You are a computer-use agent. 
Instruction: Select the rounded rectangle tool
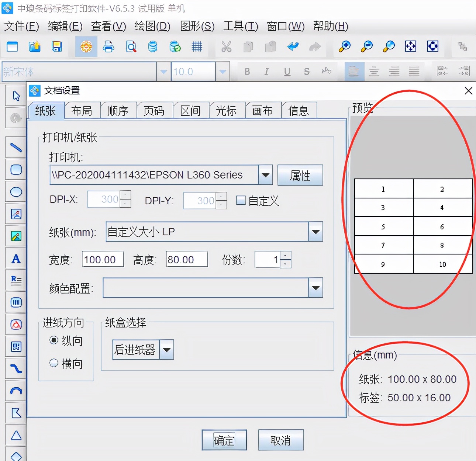click(x=16, y=170)
